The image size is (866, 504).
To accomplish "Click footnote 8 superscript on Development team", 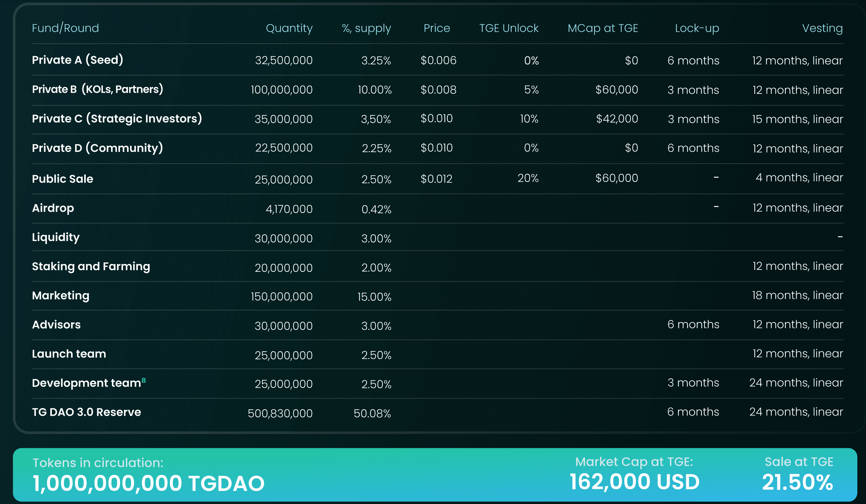I will point(144,380).
